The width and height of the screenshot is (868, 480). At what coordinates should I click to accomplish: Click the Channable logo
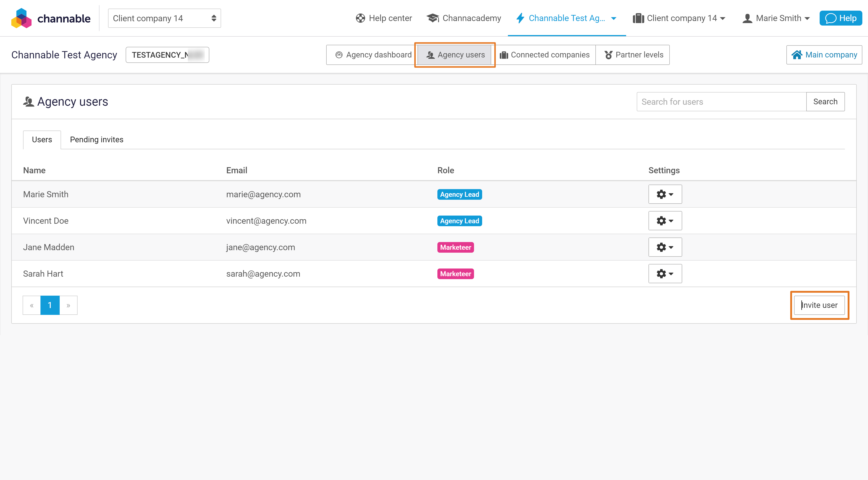pyautogui.click(x=51, y=18)
